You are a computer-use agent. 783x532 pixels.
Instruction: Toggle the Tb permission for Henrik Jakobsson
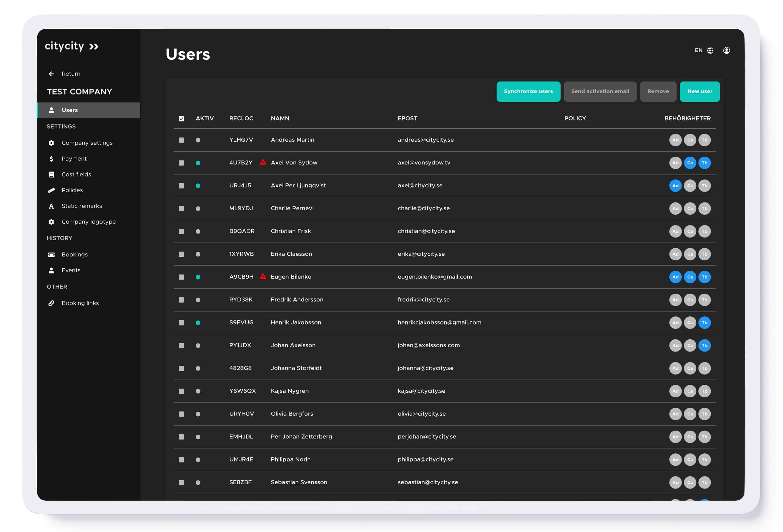[x=705, y=323]
